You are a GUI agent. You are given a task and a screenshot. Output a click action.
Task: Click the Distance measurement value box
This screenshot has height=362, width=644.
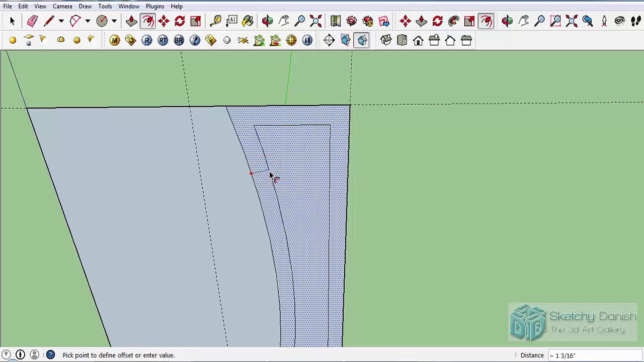595,355
